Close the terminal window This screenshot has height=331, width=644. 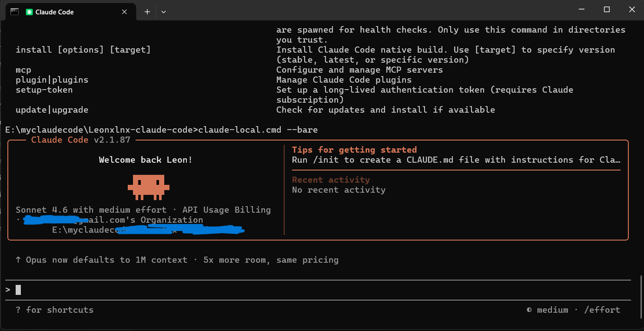[x=632, y=9]
